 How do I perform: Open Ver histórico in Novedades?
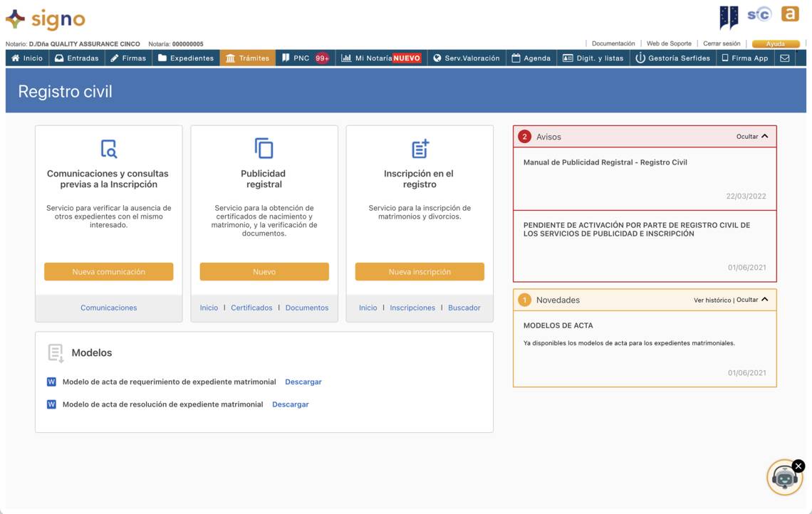(712, 300)
